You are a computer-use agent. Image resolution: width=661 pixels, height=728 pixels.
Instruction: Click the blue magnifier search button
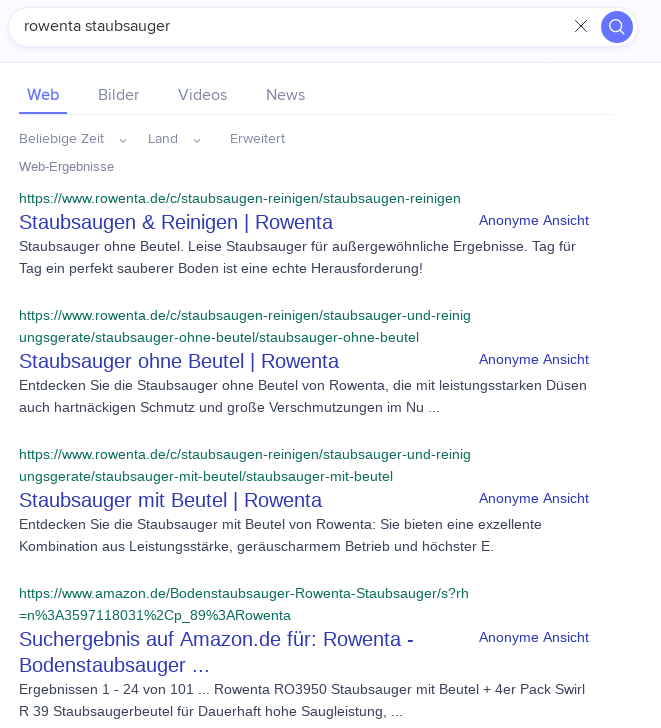[x=616, y=27]
